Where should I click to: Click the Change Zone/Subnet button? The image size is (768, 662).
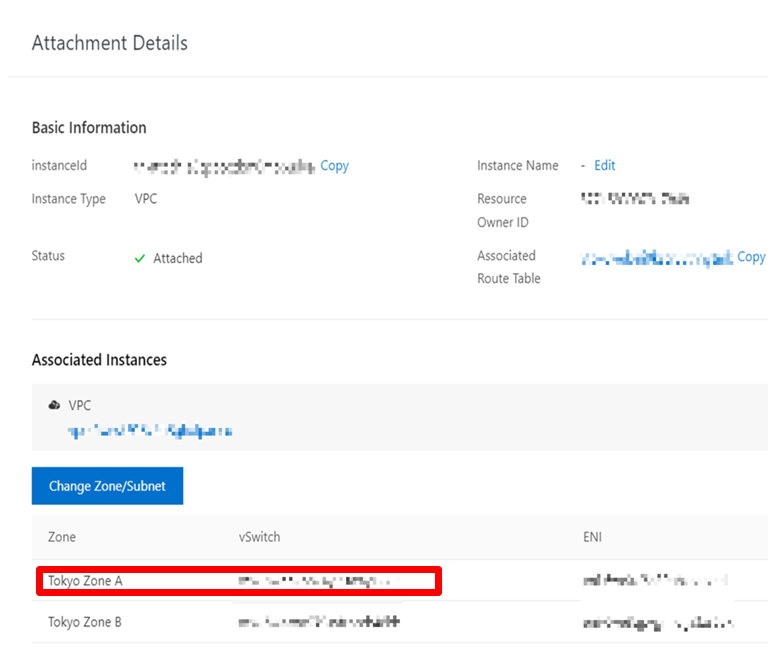[x=107, y=486]
